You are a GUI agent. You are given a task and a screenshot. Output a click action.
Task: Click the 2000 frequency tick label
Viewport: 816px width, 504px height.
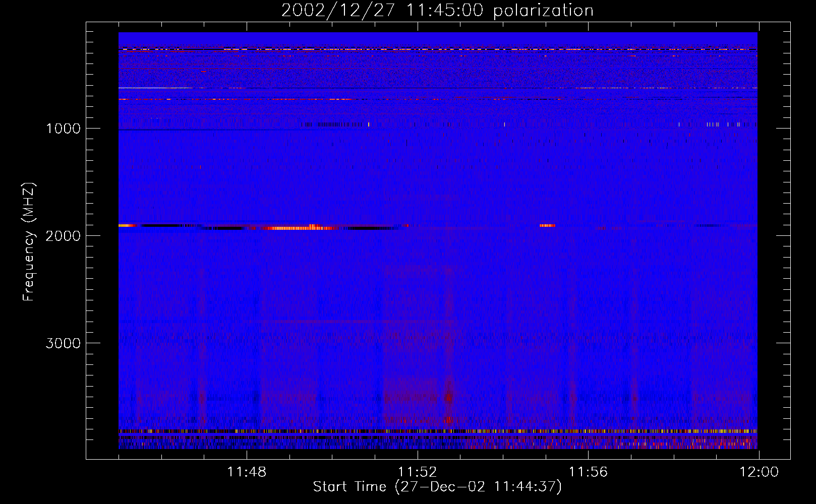pyautogui.click(x=63, y=236)
